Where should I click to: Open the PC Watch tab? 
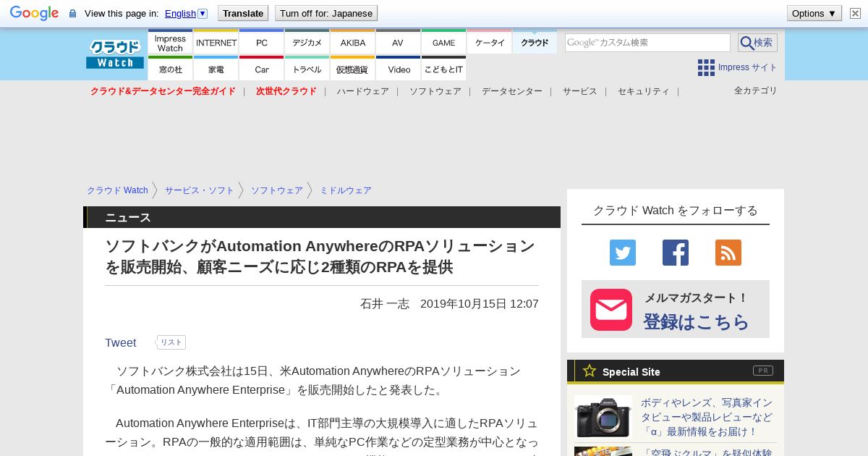tap(262, 43)
